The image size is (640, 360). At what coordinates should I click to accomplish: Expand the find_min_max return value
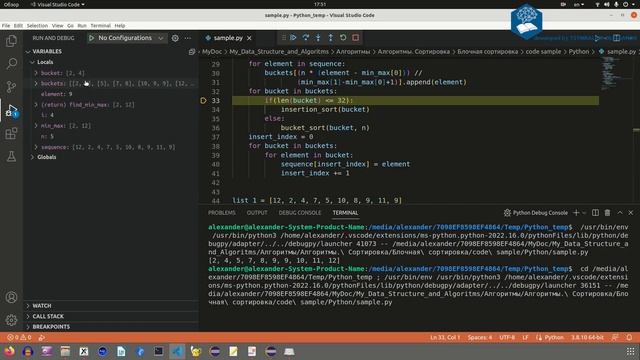(x=36, y=104)
